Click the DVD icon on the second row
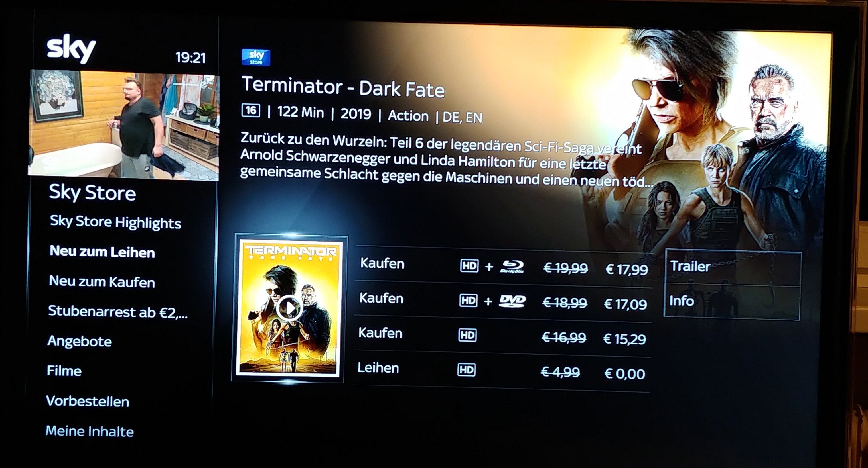The width and height of the screenshot is (868, 468). coord(512,301)
